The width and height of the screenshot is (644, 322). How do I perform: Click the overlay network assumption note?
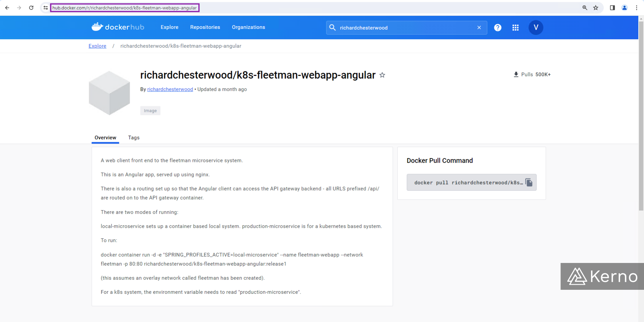pos(183,278)
